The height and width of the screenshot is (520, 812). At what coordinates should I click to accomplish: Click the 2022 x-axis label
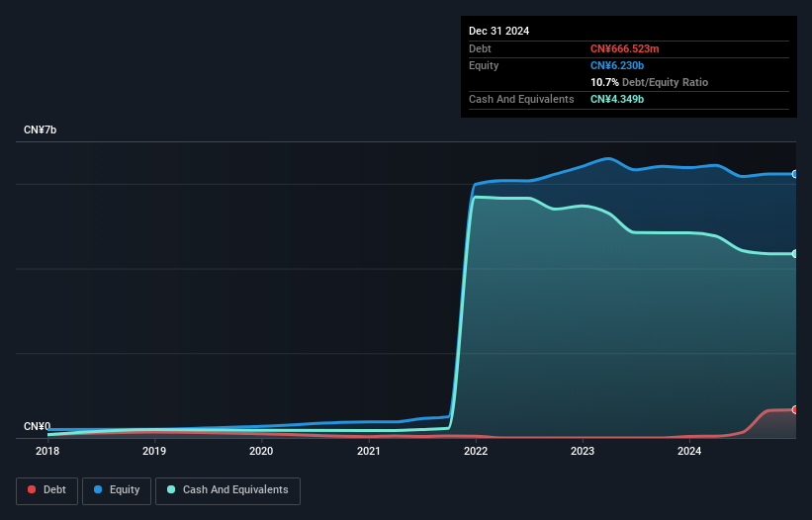[476, 451]
